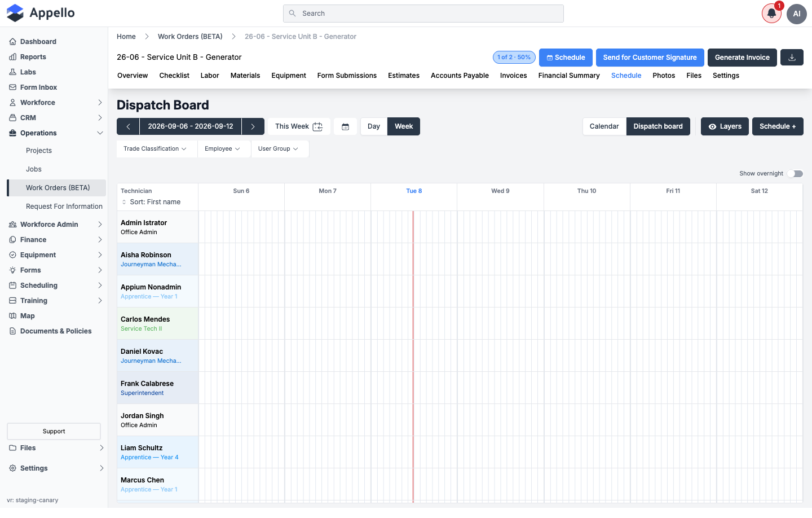The height and width of the screenshot is (518, 812).
Task: Open Labs in the sidebar
Action: click(28, 72)
